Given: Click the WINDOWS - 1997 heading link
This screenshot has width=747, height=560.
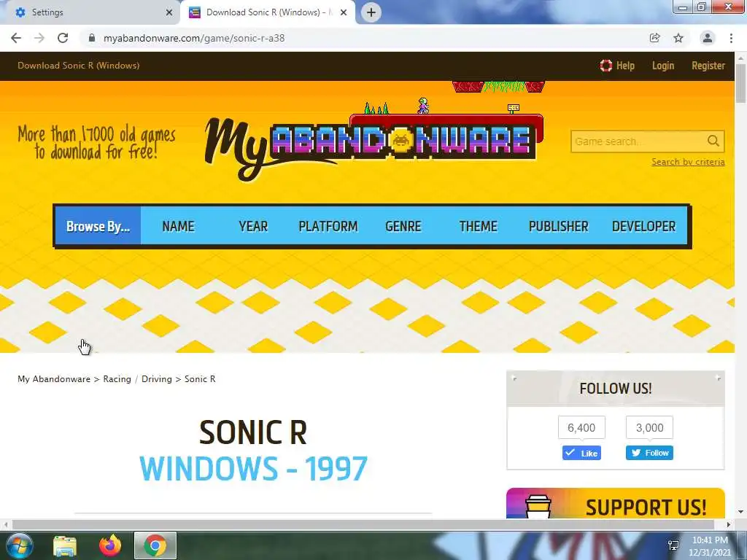Looking at the screenshot, I should [x=253, y=469].
